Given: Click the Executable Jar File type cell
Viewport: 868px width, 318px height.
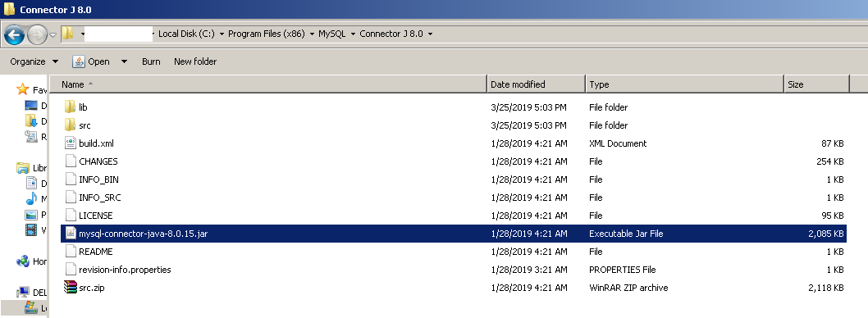Looking at the screenshot, I should (626, 234).
